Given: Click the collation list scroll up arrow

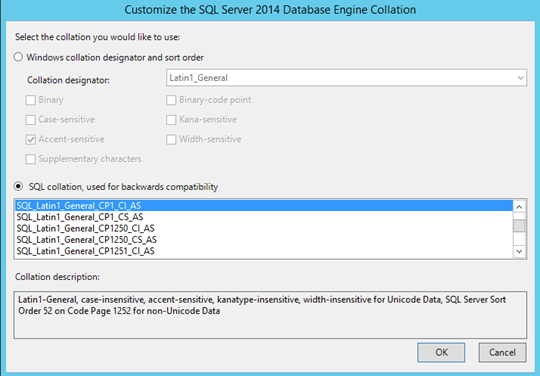Looking at the screenshot, I should tap(519, 207).
